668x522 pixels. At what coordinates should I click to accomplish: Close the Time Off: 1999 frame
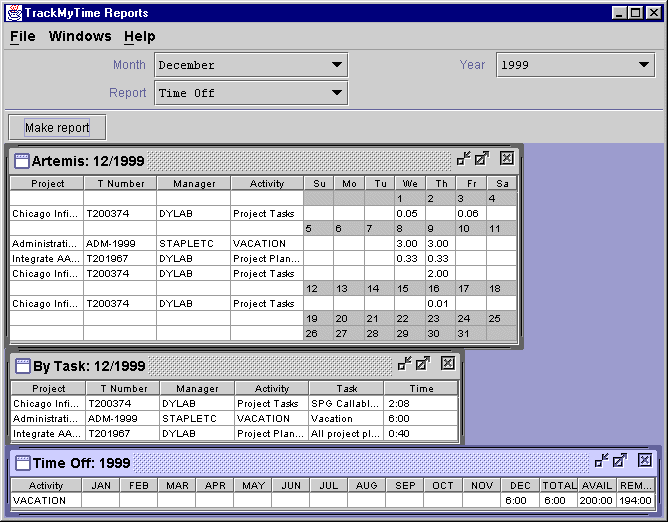pyautogui.click(x=644, y=460)
